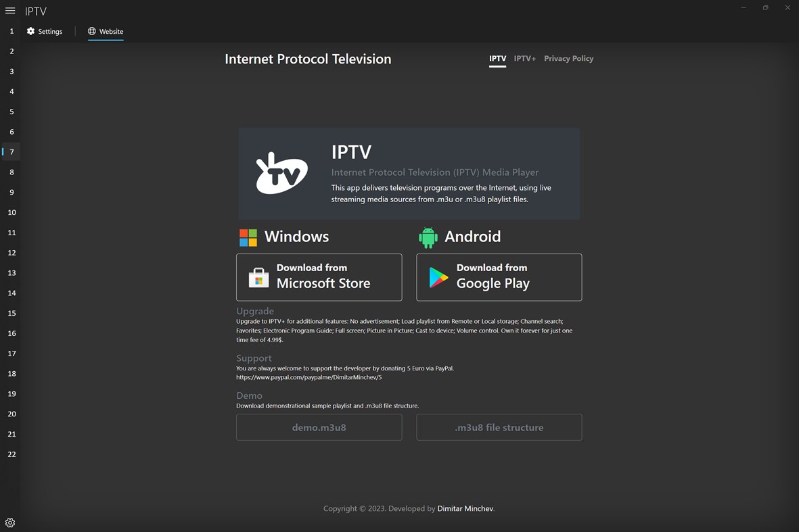Open the Privacy Policy page
The height and width of the screenshot is (532, 799).
pos(568,59)
